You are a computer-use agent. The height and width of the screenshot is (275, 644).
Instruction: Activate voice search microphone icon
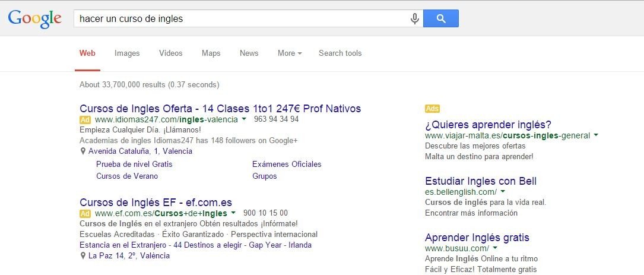415,18
